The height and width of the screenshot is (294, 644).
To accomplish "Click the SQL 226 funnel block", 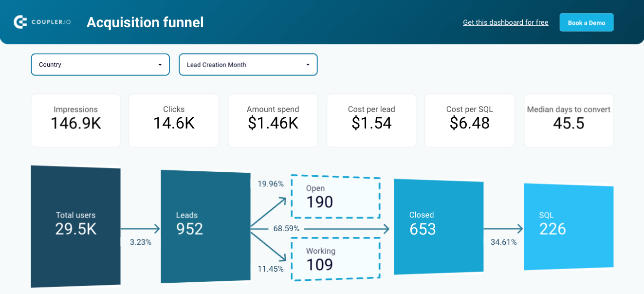I will click(569, 226).
